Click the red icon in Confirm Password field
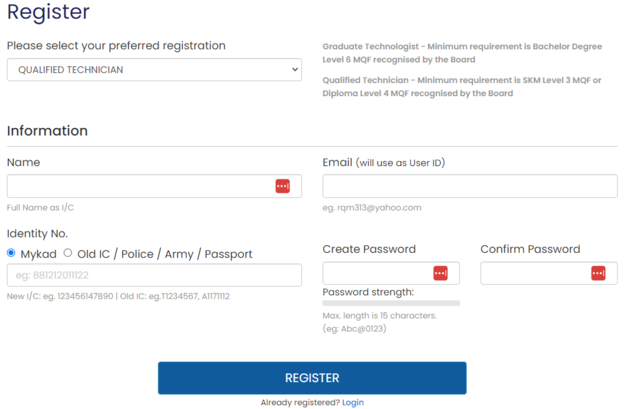This screenshot has height=409, width=624. pyautogui.click(x=598, y=273)
